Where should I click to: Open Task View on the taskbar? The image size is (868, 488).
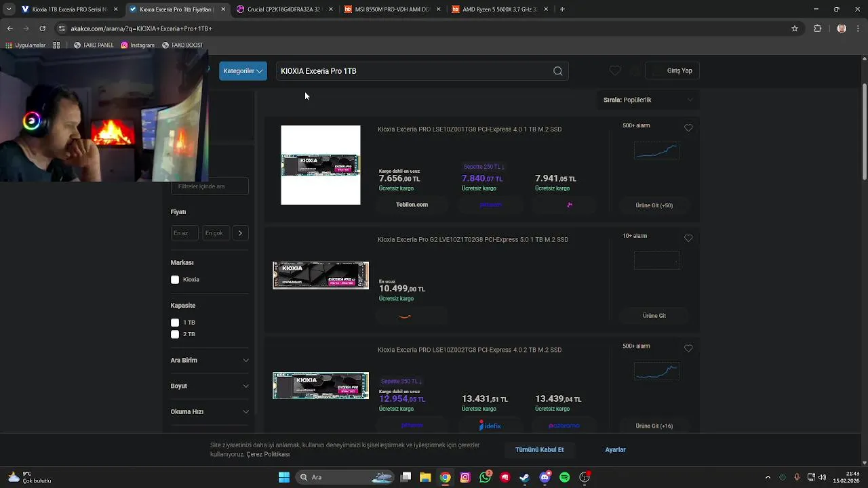[406, 477]
